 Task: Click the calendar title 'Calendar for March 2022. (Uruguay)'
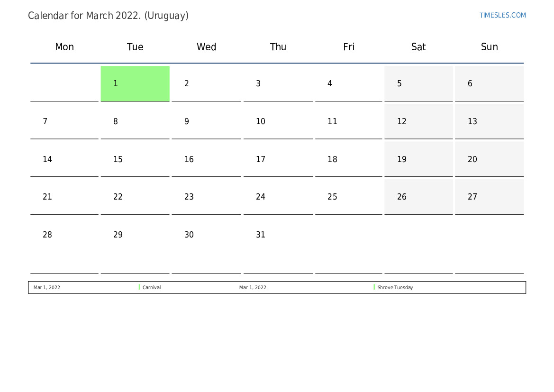tap(108, 16)
